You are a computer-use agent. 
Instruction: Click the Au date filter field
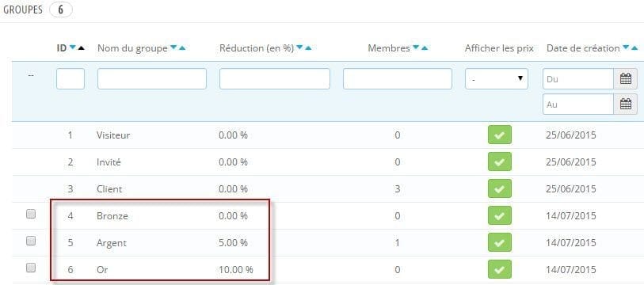(578, 104)
